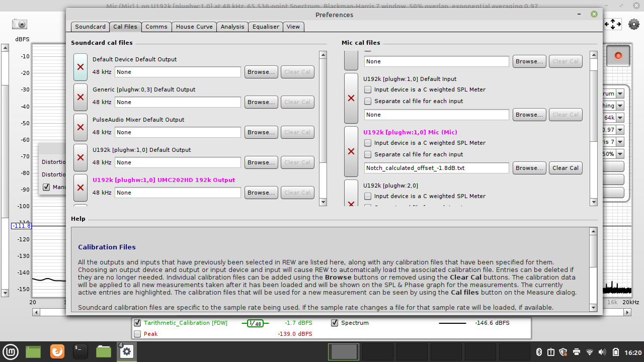644x362 pixels.
Task: Open the REW settings gear icon
Action: 633,24
